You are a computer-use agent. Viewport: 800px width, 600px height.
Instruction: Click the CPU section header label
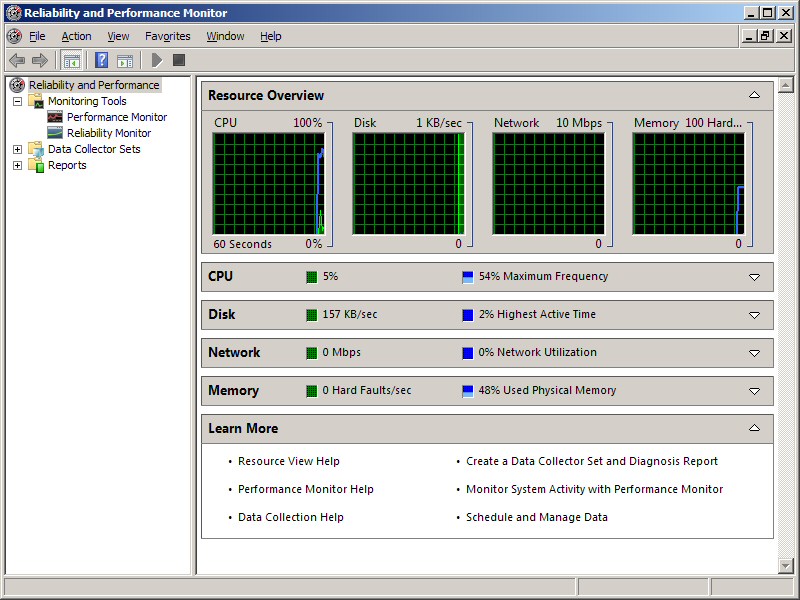(x=220, y=276)
